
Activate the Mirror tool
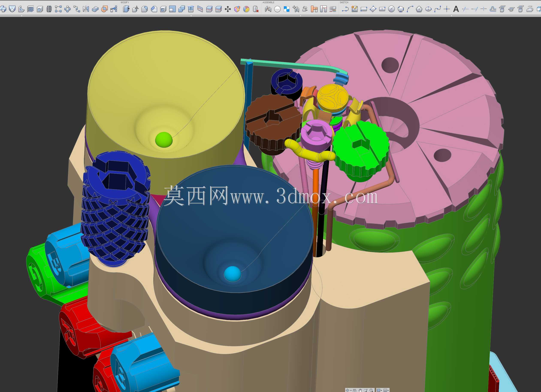86,9
